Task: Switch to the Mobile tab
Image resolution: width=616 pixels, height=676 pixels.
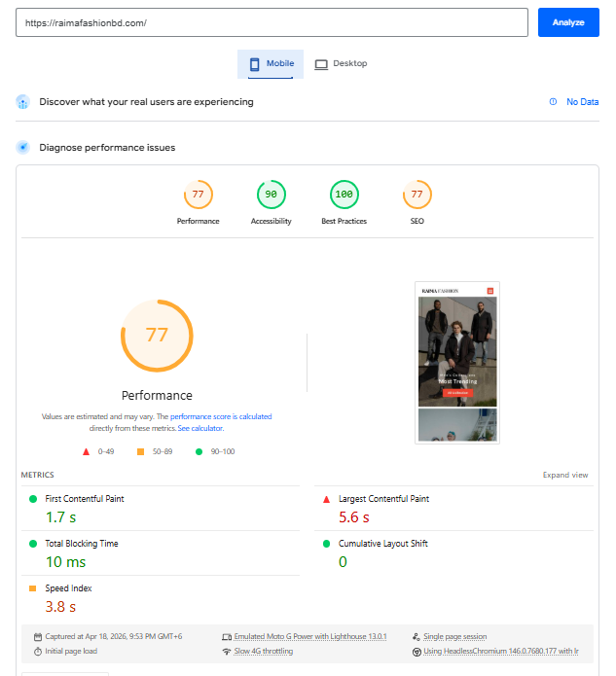Action: tap(271, 64)
